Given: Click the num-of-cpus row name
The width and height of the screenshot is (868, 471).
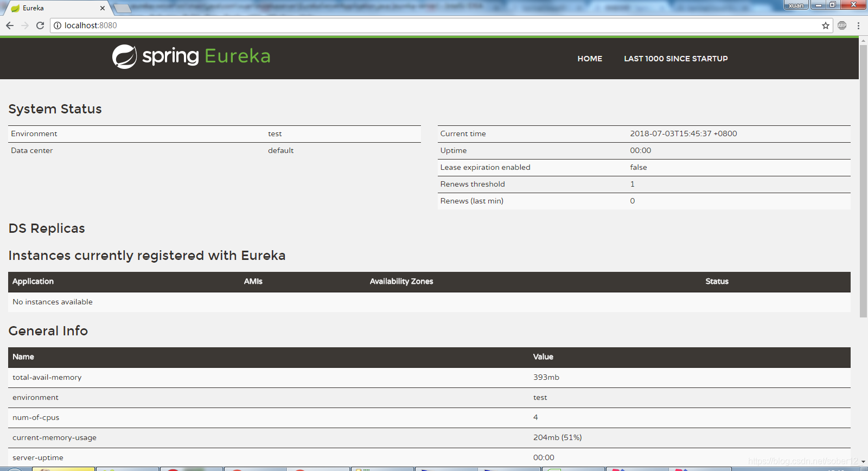Looking at the screenshot, I should click(36, 417).
